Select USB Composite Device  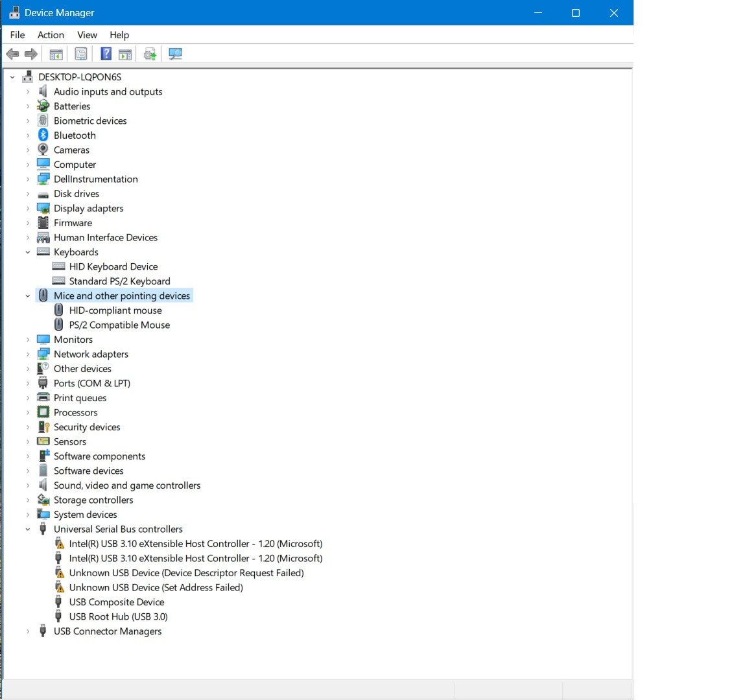click(117, 602)
